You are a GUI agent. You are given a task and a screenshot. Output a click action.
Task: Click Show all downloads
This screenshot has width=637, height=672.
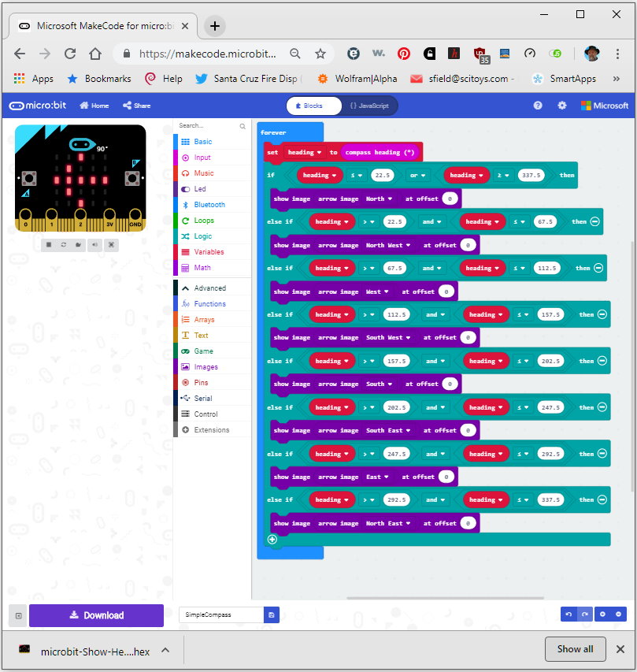pos(575,649)
